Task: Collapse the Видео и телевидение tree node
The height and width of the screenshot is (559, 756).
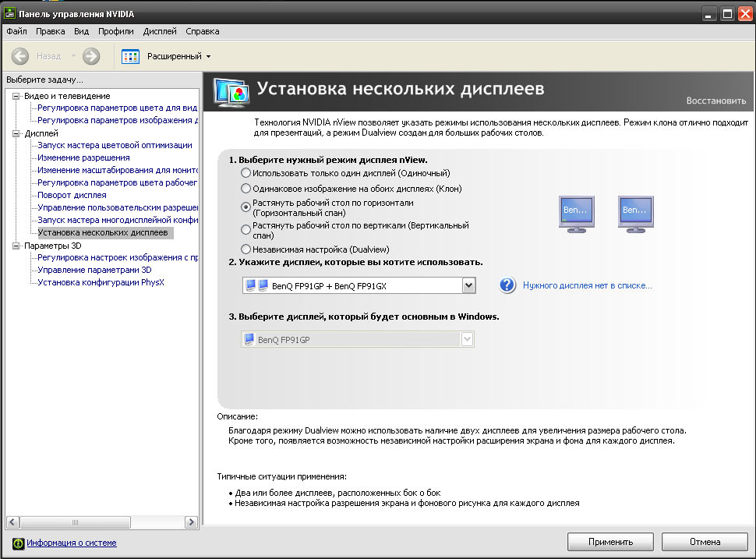Action: [16, 96]
